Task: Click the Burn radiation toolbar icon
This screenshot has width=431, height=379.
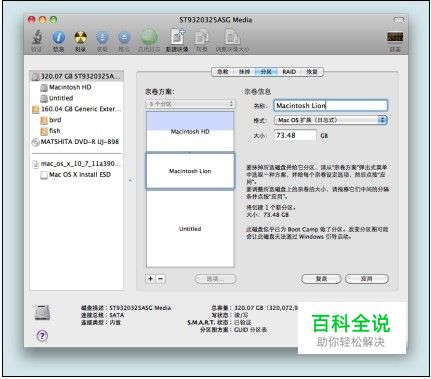Action: point(80,37)
